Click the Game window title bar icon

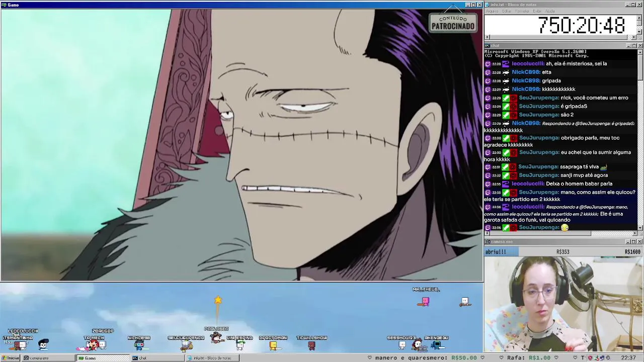(x=4, y=5)
